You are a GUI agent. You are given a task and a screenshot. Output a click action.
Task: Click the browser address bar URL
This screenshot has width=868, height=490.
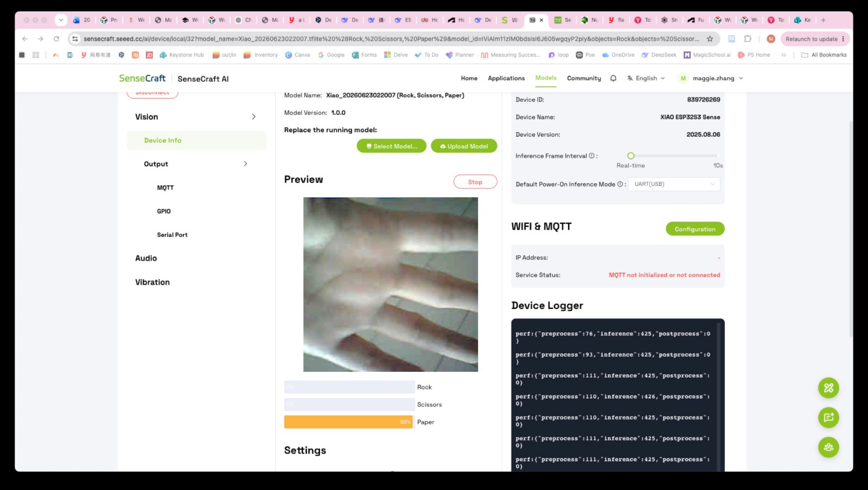click(x=391, y=39)
